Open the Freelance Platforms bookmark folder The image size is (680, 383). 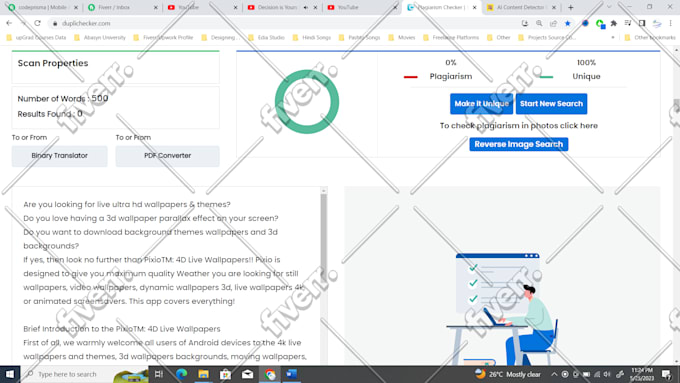pyautogui.click(x=451, y=38)
